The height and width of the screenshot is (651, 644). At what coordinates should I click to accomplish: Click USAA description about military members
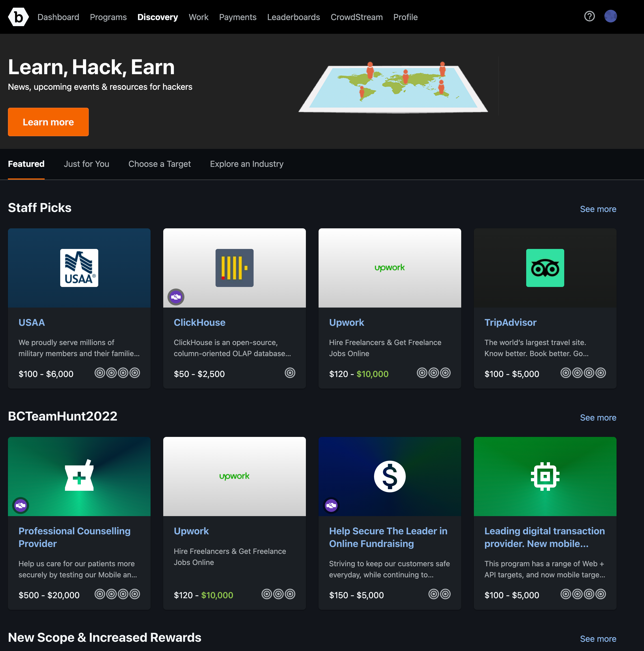click(x=79, y=348)
